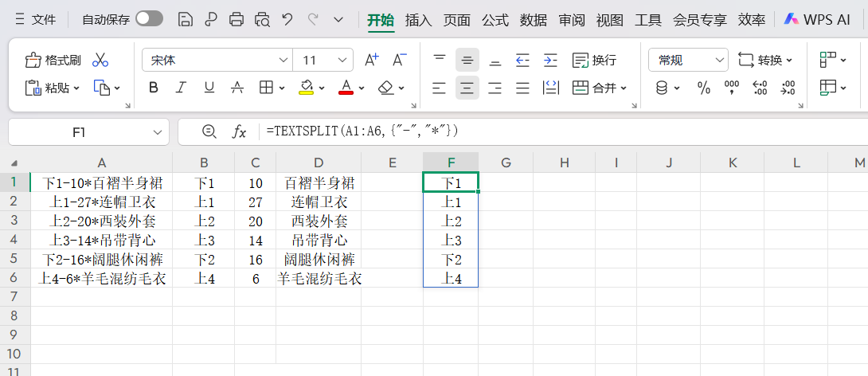Toggle Wrap Text (换行)

(x=594, y=61)
